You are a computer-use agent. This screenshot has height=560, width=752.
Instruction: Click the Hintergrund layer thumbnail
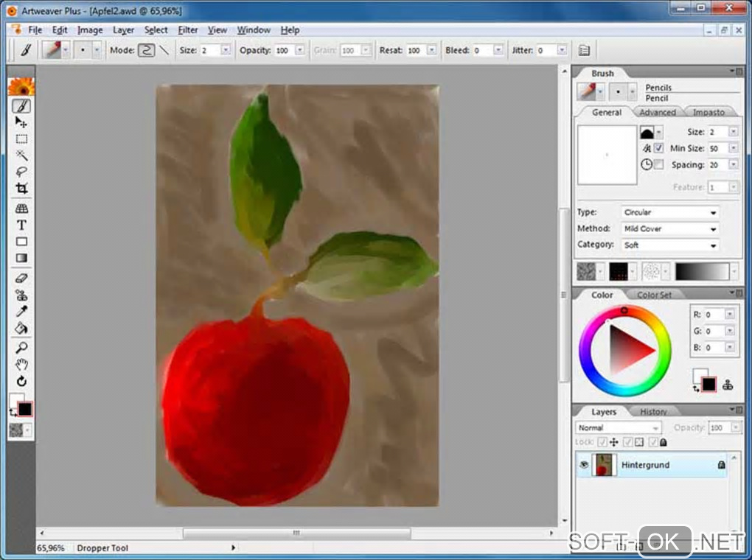coord(604,465)
